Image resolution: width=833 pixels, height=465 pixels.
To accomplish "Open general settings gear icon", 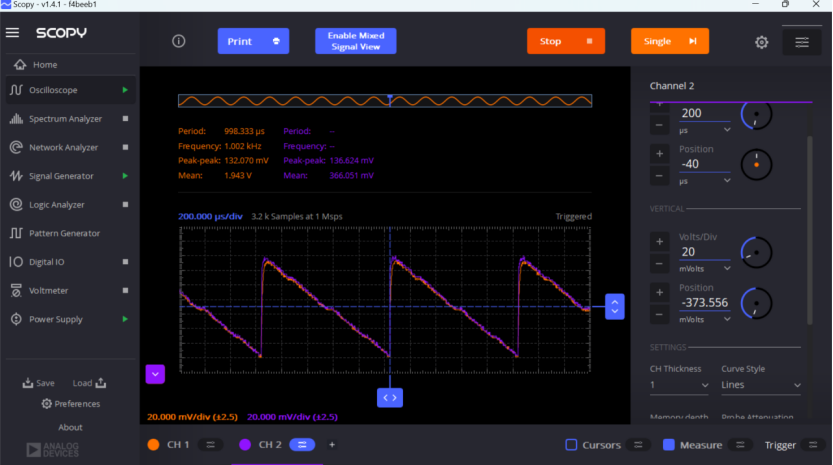I will pos(761,42).
